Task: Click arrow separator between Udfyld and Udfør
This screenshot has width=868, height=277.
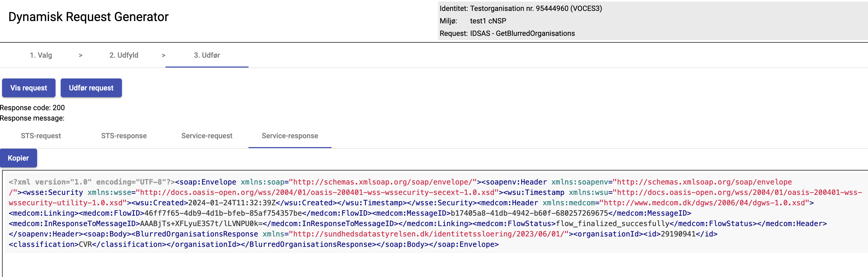Action: [x=163, y=55]
